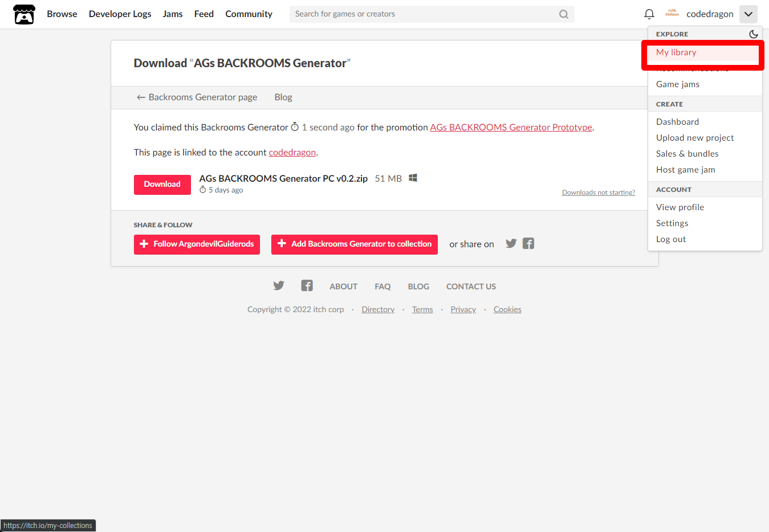Open linked codedragon account link
This screenshot has height=532, width=769.
[292, 153]
